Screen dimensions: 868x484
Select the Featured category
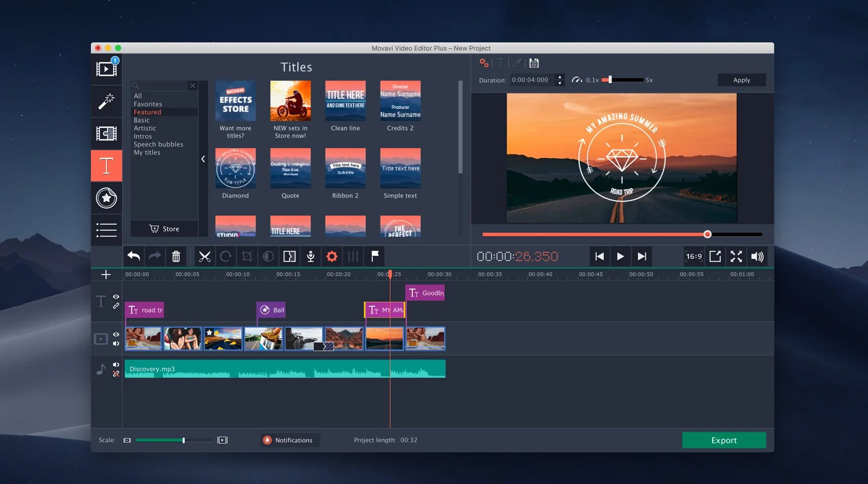click(147, 112)
